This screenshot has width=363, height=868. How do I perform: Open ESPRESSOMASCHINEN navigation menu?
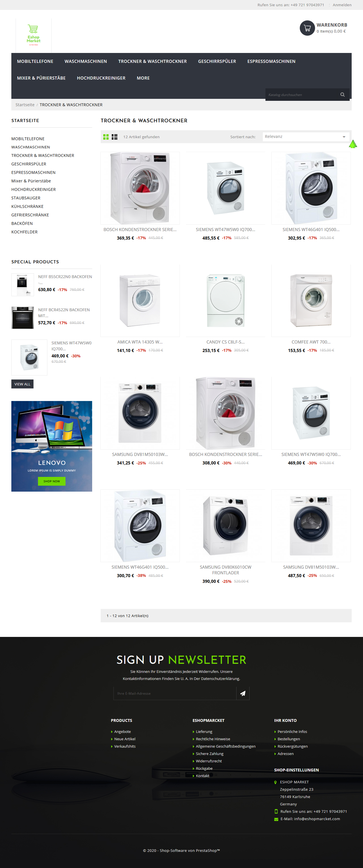tap(271, 61)
